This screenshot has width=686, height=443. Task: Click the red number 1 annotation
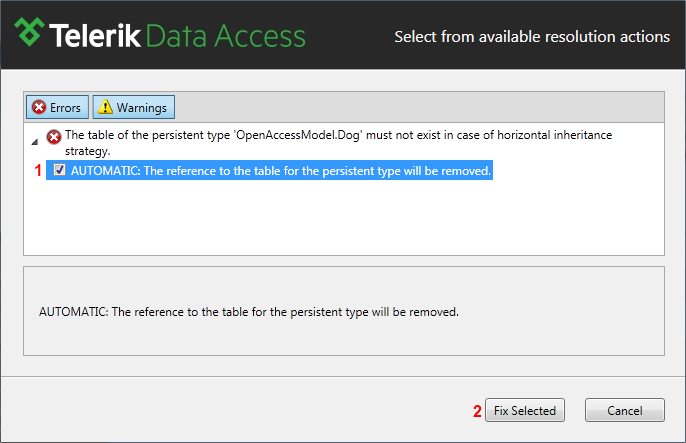tap(38, 170)
